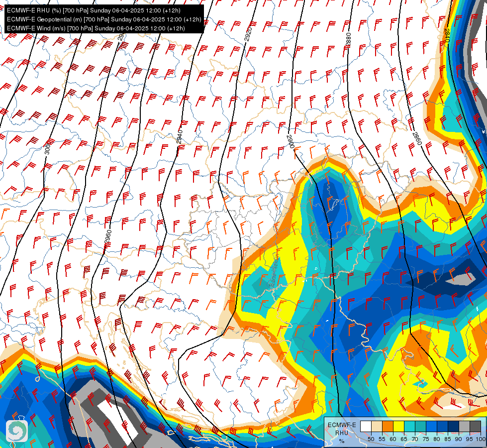This screenshot has width=487, height=448.
Task: Click the 2860 geopotential contour label
Action: [417, 139]
